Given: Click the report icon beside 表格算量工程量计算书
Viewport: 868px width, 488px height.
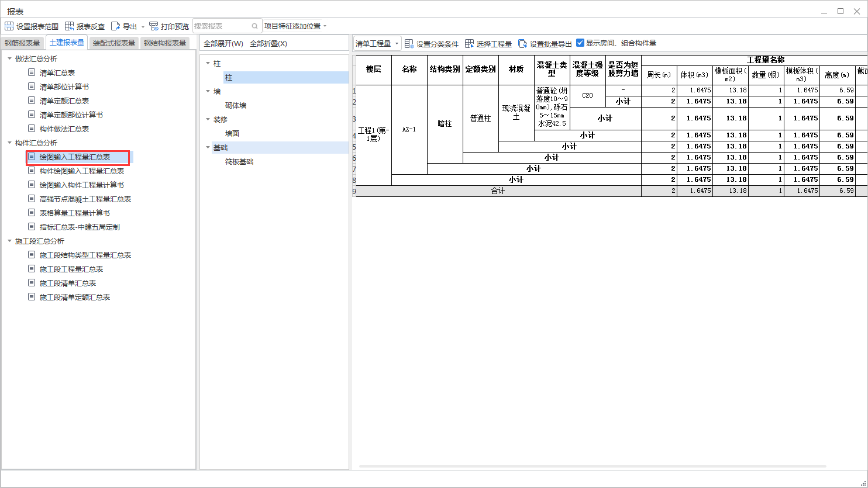Looking at the screenshot, I should pyautogui.click(x=32, y=213).
